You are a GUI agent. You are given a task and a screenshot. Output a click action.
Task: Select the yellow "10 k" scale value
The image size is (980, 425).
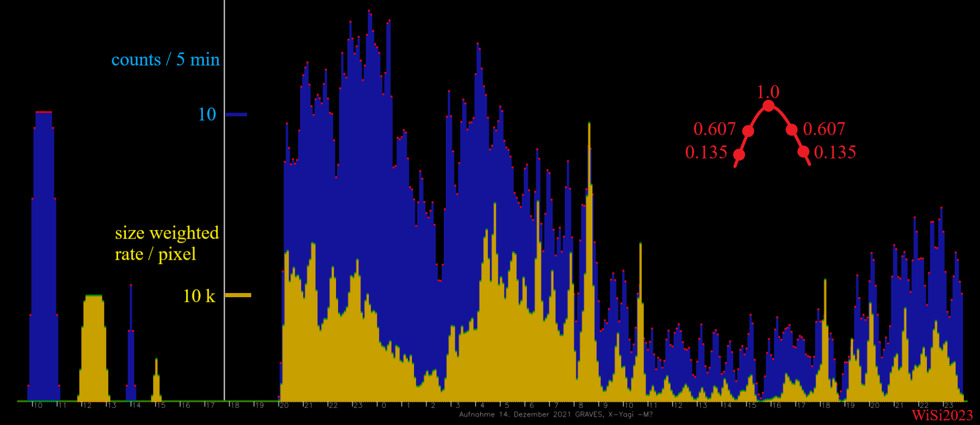point(199,296)
